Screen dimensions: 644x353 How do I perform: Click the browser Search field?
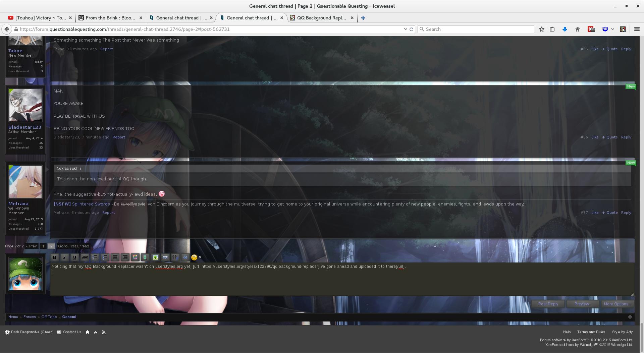click(x=476, y=29)
